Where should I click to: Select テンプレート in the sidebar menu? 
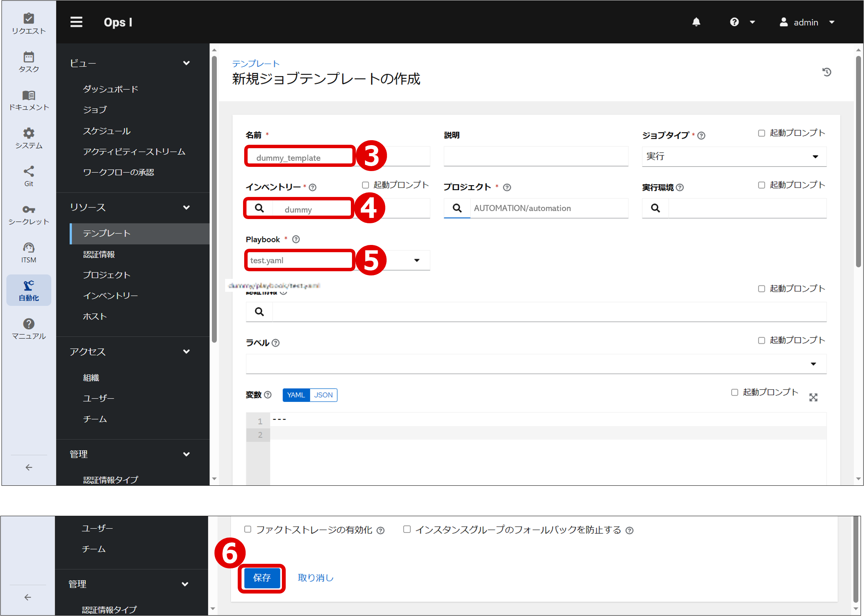click(x=107, y=234)
